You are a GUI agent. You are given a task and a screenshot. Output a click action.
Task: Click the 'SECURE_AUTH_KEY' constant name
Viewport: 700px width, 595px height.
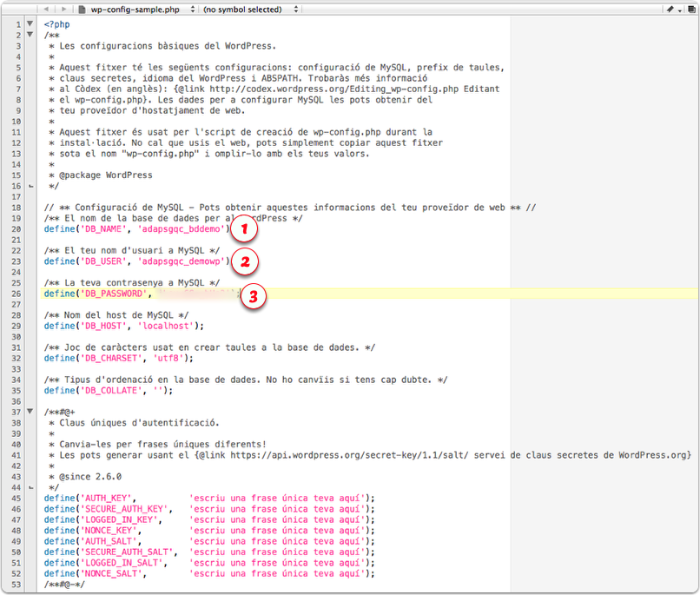click(124, 509)
